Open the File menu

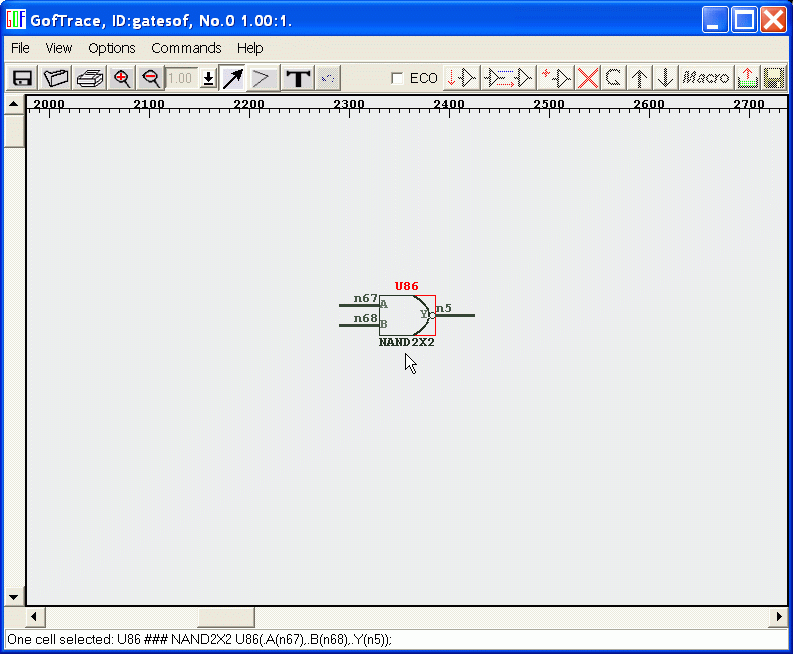click(20, 48)
